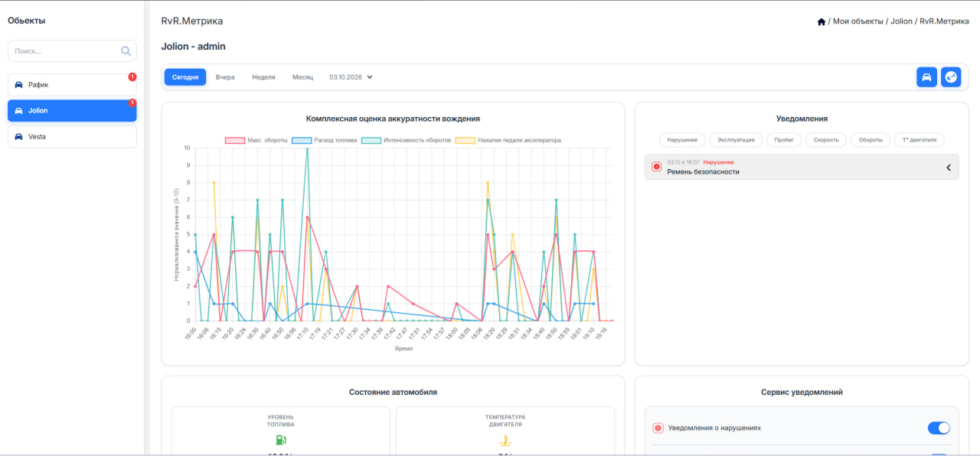Click the red alert icon beside Уведомления о нарушениях
The height and width of the screenshot is (456, 980).
(658, 428)
